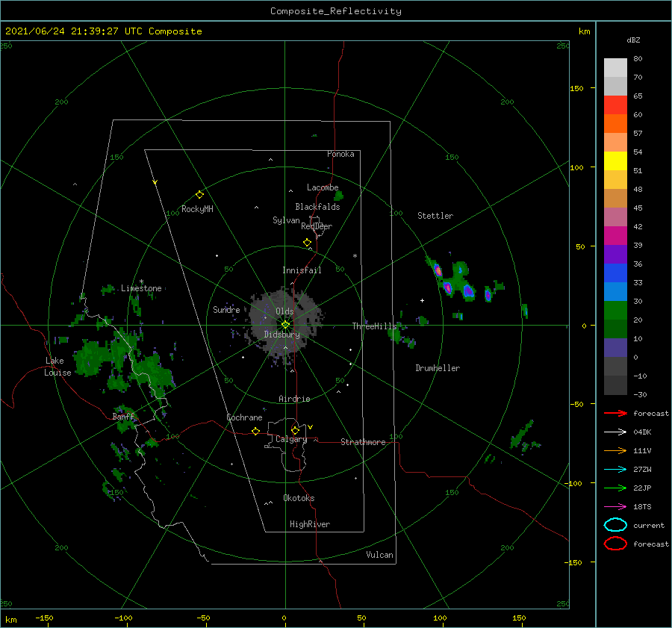Viewport: 672px width, 628px height.
Task: Select the dark orange 57-60 dBZ swatch
Action: 615,123
